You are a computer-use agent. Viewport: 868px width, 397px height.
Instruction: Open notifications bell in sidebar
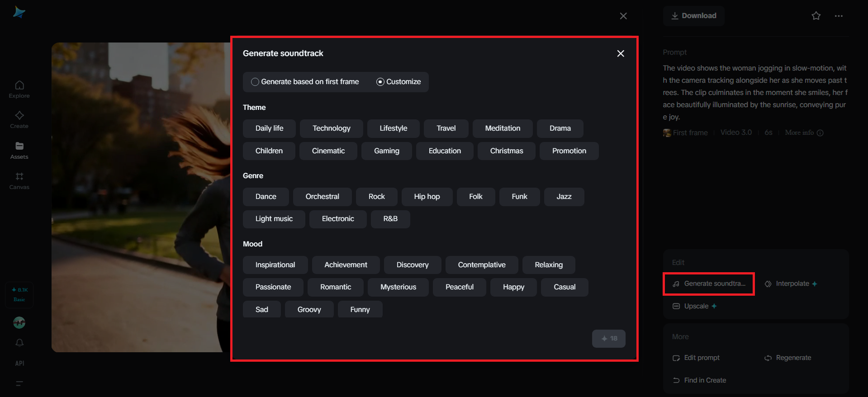click(19, 343)
